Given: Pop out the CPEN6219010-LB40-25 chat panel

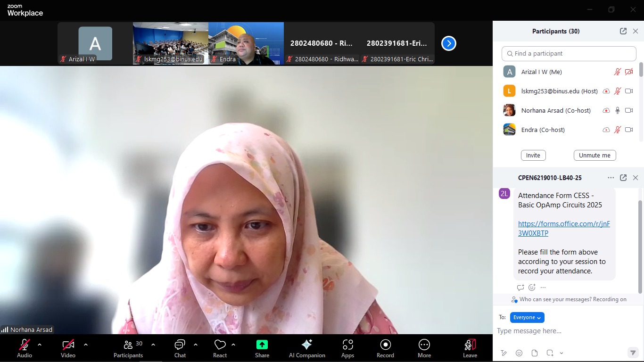Looking at the screenshot, I should (623, 178).
